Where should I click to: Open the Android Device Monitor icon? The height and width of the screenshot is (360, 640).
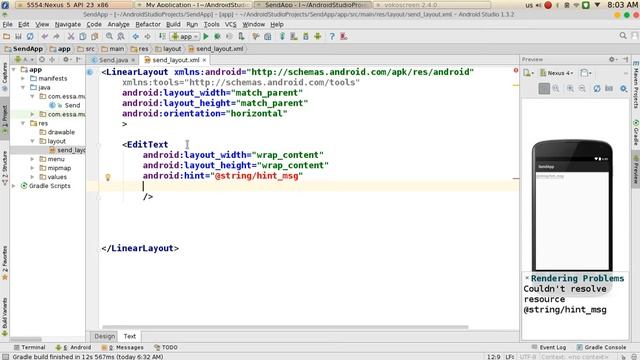(318, 36)
